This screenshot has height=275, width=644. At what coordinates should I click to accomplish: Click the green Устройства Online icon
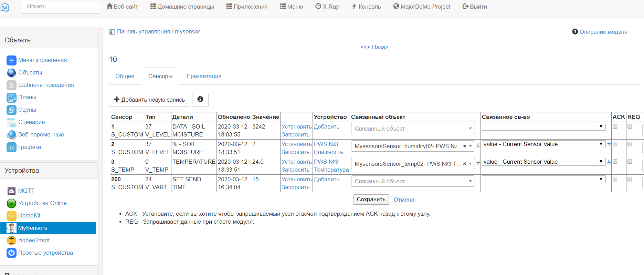tap(11, 203)
